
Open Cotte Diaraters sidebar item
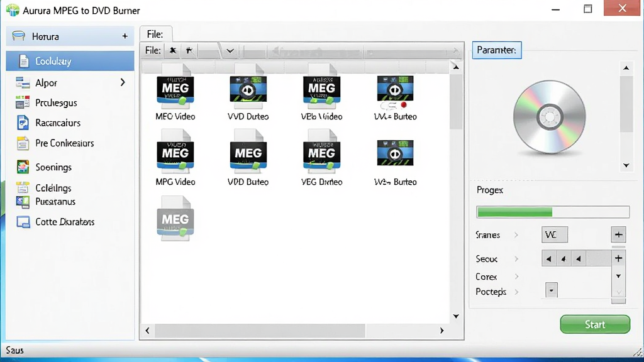[x=65, y=222]
